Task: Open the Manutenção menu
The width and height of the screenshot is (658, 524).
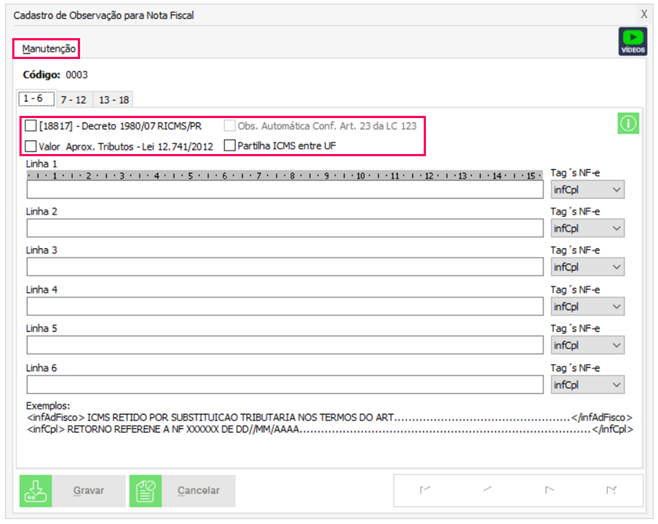Action: (45, 48)
